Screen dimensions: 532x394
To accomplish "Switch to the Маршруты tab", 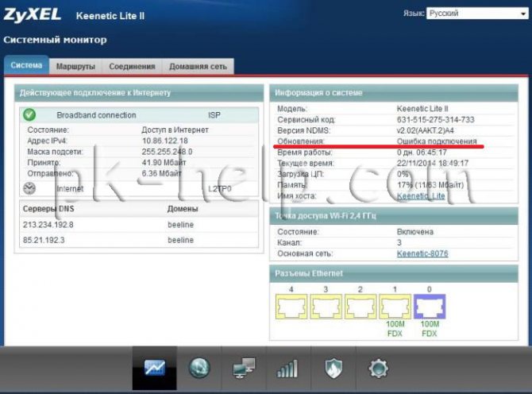I will tap(75, 66).
